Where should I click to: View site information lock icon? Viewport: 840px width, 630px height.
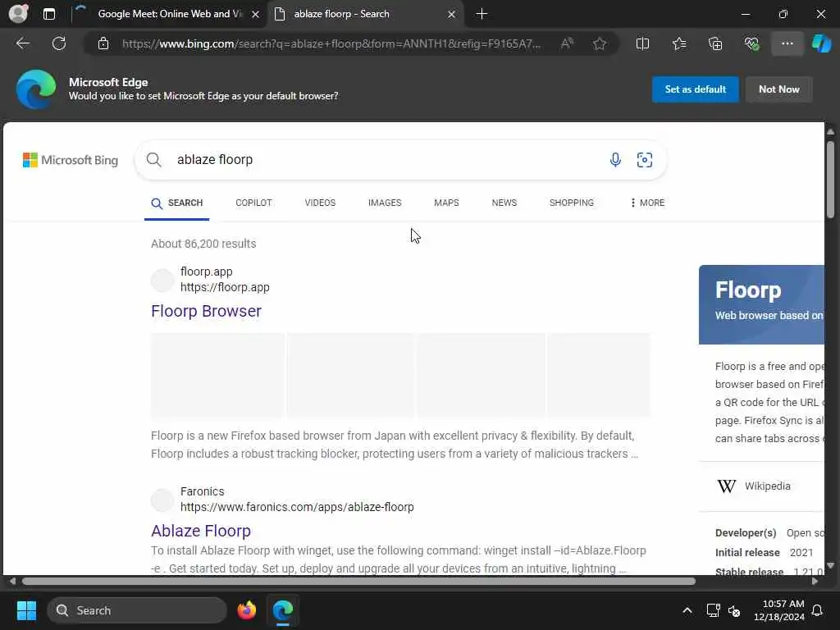coord(103,43)
